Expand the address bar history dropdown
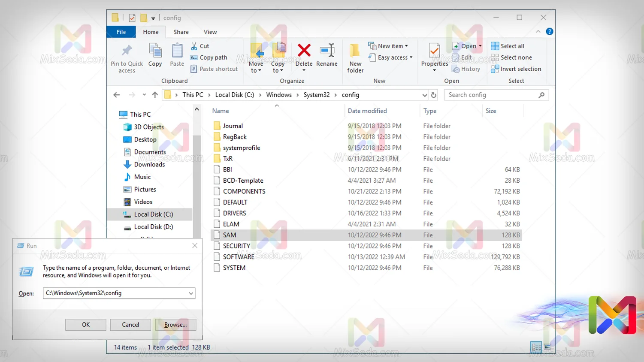This screenshot has height=362, width=644. click(x=424, y=95)
